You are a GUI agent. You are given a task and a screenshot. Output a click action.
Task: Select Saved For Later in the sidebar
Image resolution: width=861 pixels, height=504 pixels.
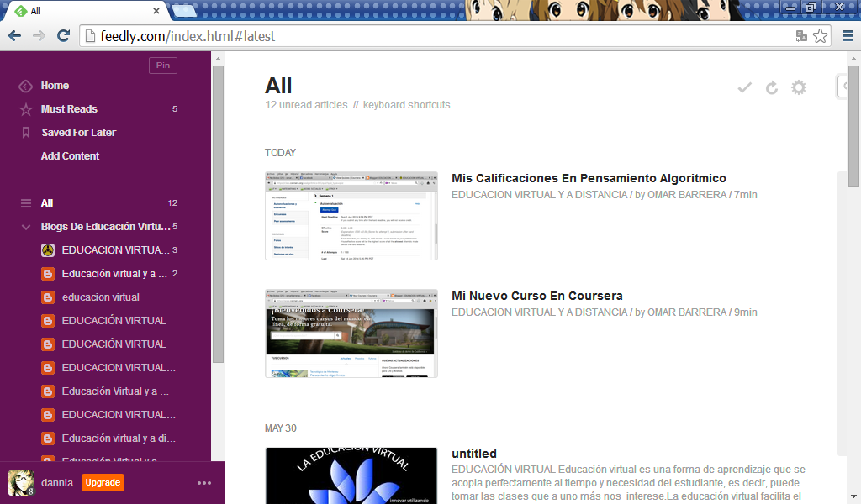click(x=79, y=133)
